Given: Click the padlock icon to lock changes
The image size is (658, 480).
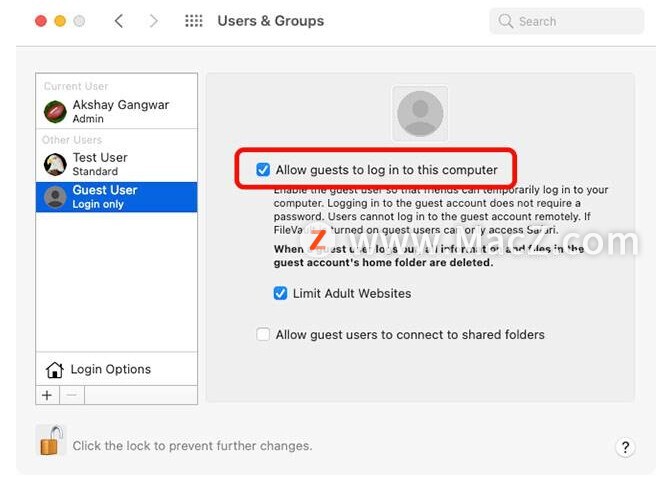Looking at the screenshot, I should tap(51, 440).
